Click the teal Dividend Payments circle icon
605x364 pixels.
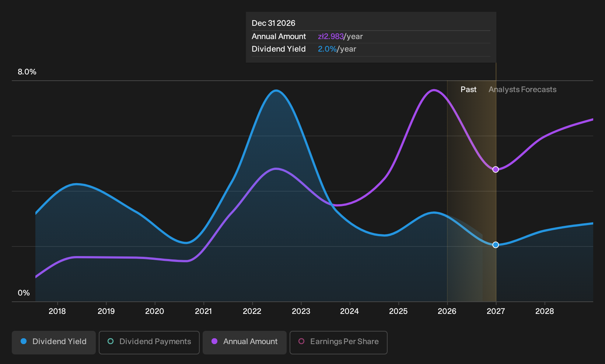point(111,341)
